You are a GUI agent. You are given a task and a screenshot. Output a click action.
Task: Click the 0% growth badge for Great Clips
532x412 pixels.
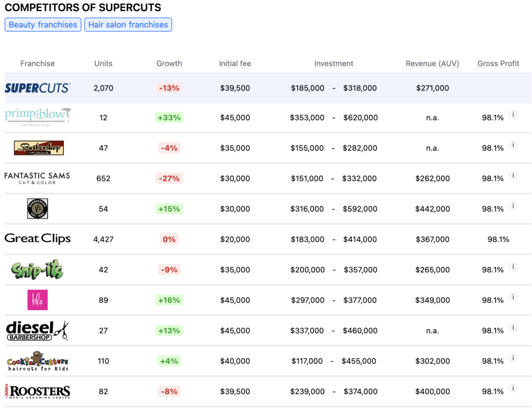[169, 240]
